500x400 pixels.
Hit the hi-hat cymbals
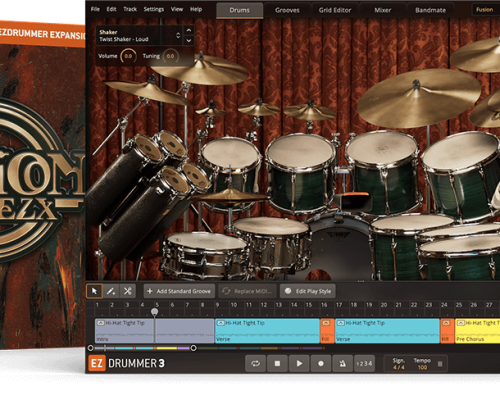click(230, 195)
